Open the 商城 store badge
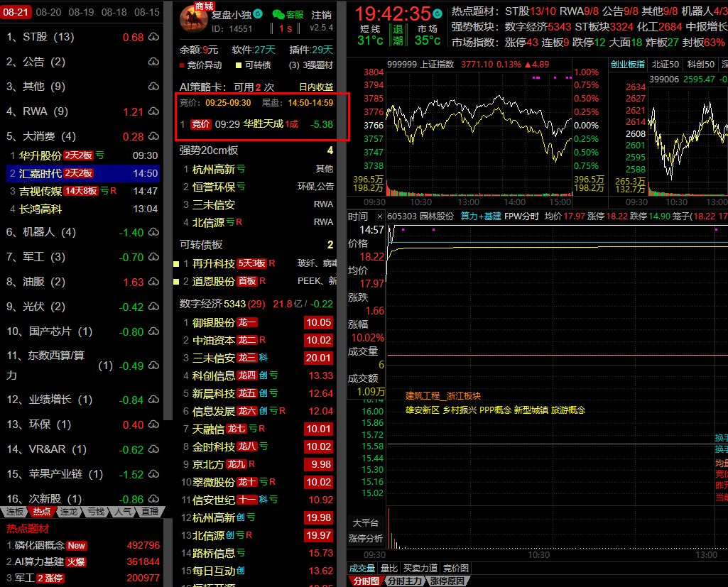The width and height of the screenshot is (728, 587). (x=204, y=6)
